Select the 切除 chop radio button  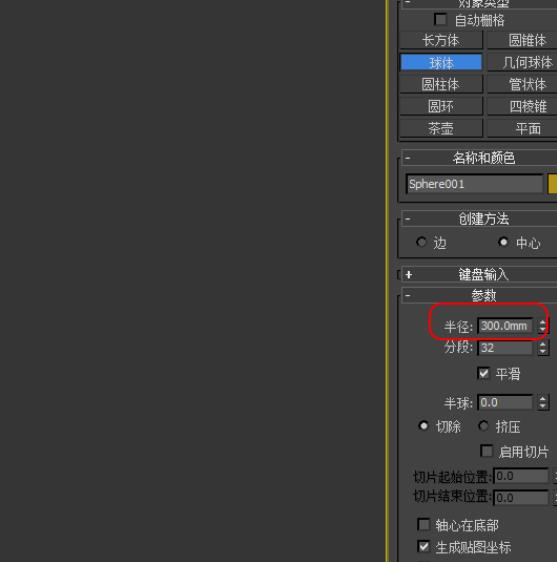click(x=424, y=426)
